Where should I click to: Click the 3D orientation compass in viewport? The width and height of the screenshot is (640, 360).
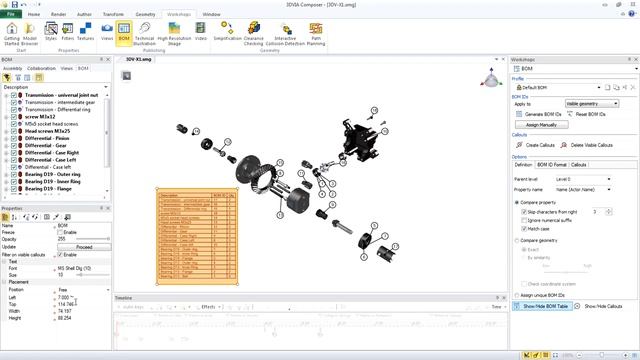[491, 78]
